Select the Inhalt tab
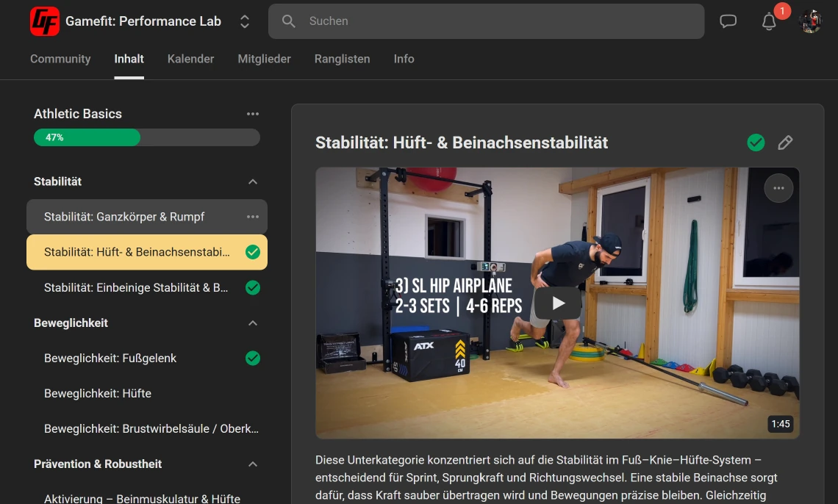The height and width of the screenshot is (504, 838). [x=129, y=59]
